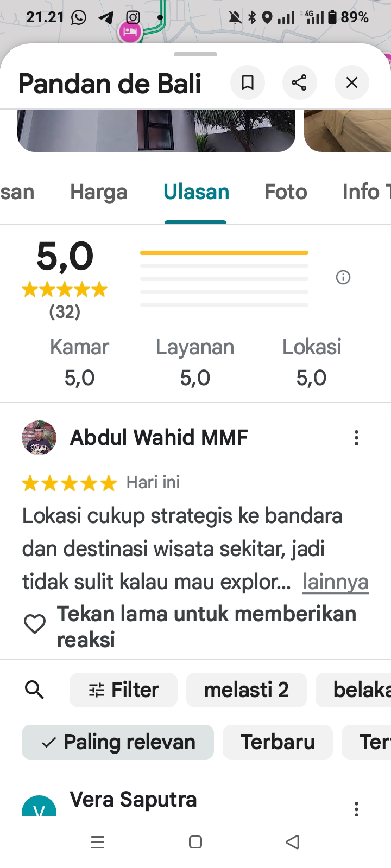Open the options menu for Abdul Wahid MMF's review
The width and height of the screenshot is (391, 868).
coord(356,438)
